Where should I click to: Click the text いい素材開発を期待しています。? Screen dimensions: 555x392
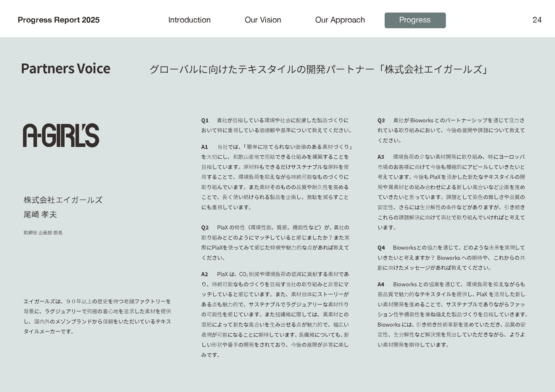[x=413, y=345]
